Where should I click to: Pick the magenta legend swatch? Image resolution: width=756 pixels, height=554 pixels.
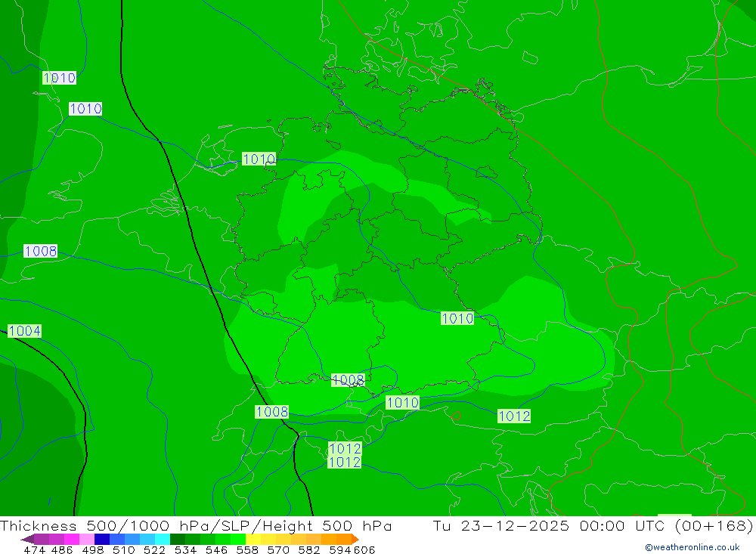70,539
